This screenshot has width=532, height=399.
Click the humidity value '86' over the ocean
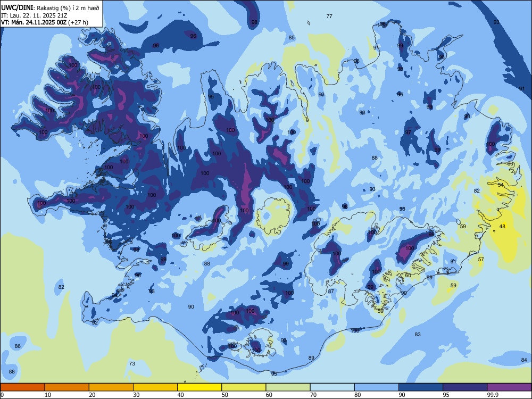18,346
